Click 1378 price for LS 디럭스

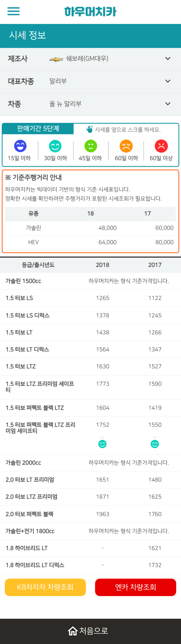coord(102,315)
